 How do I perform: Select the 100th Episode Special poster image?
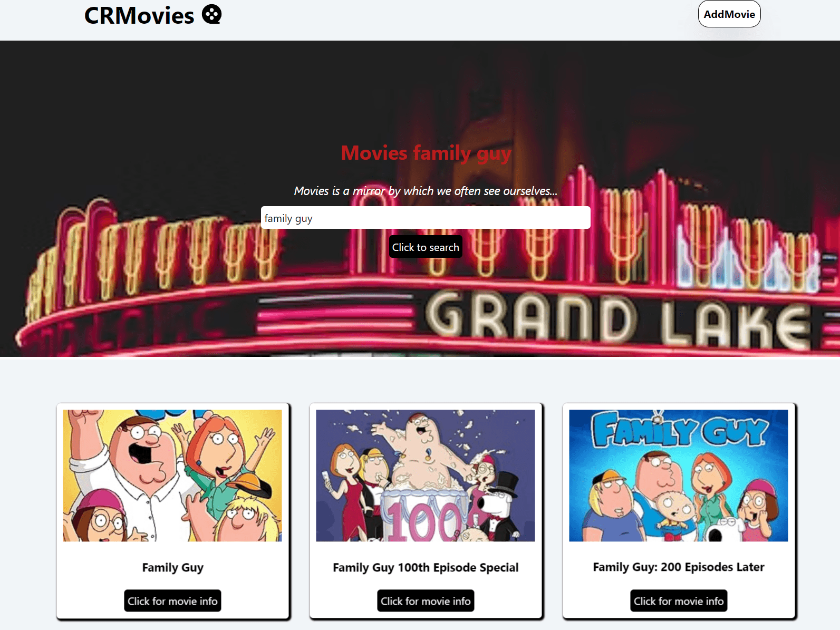426,476
